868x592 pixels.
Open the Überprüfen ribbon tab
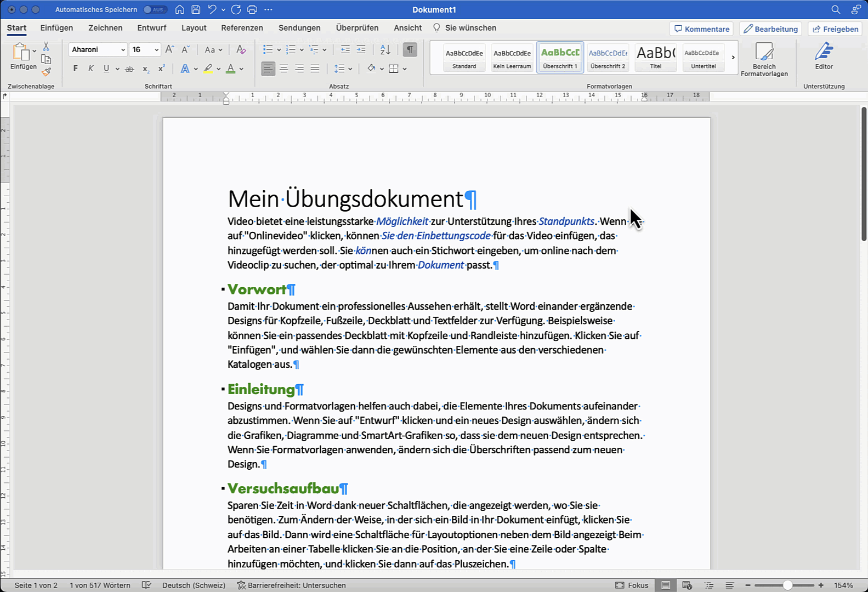pyautogui.click(x=357, y=28)
